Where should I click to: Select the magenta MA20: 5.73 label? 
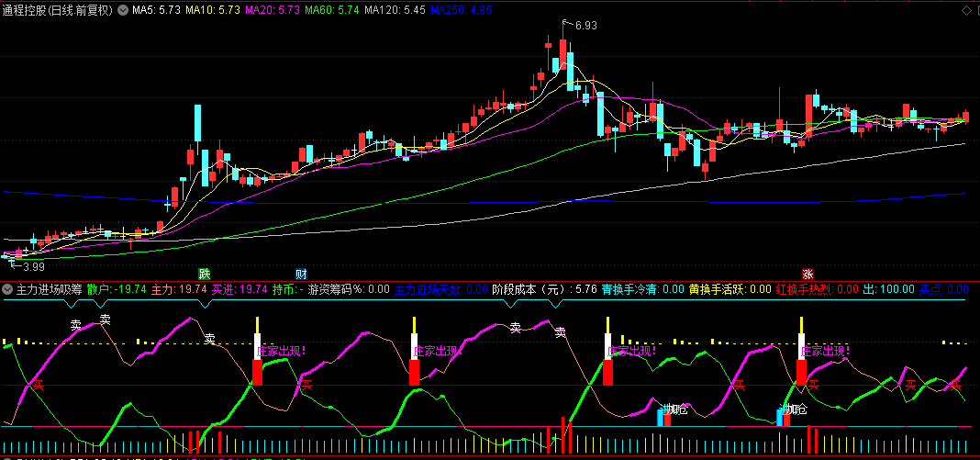[272, 10]
